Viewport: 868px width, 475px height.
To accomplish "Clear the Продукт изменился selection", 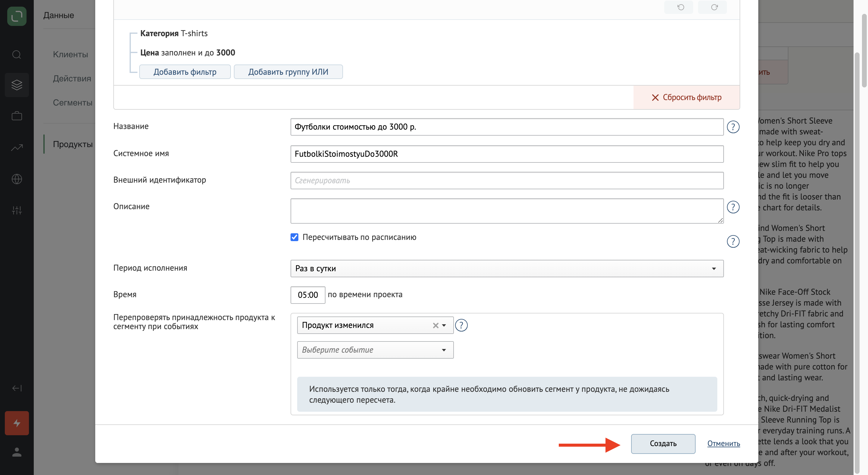I will (x=435, y=326).
